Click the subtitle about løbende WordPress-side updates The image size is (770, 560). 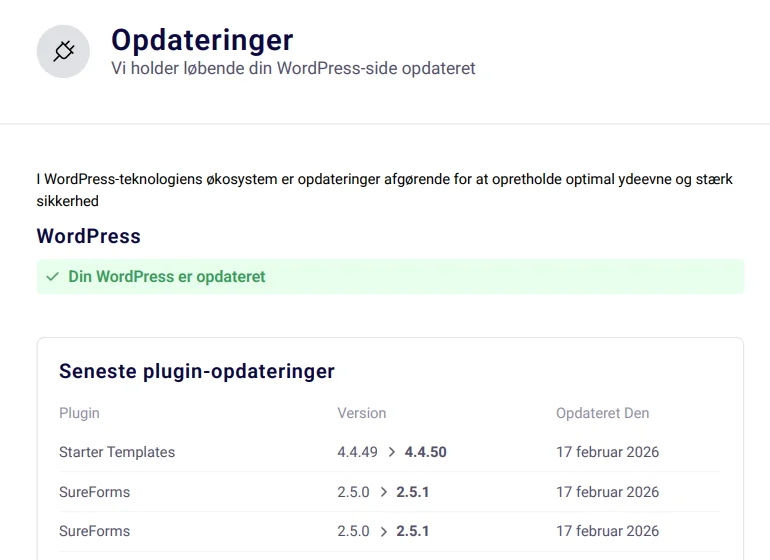[x=293, y=69]
